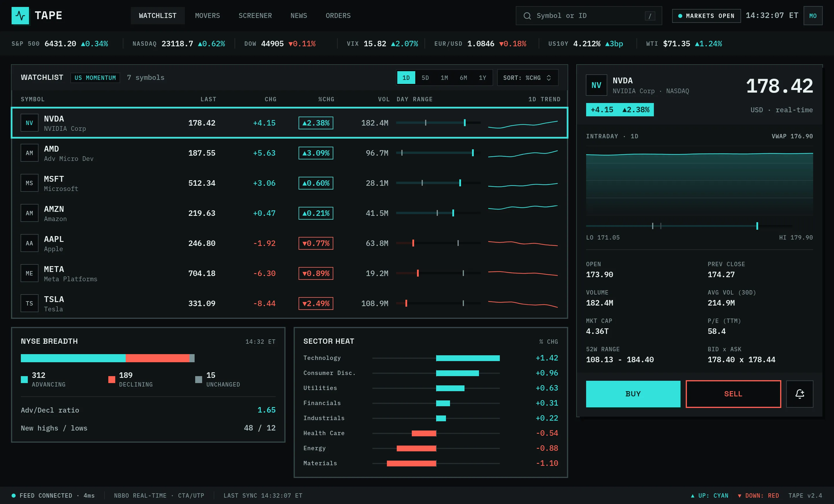Click the AMZN 1D trend sparkline

point(523,207)
